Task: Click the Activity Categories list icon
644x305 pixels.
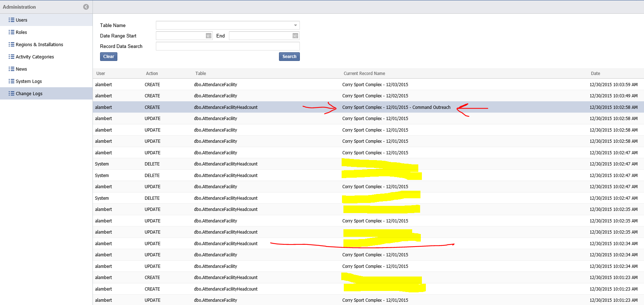Action: click(12, 57)
